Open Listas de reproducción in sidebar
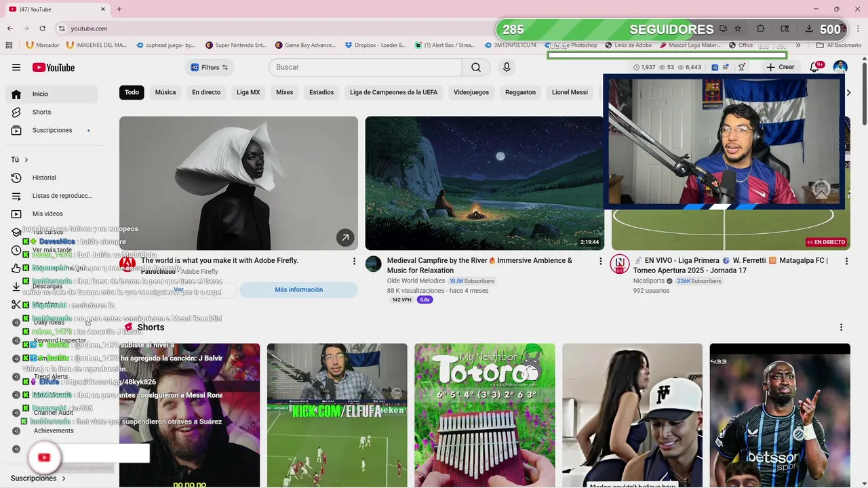The width and height of the screenshot is (868, 488). 52,196
